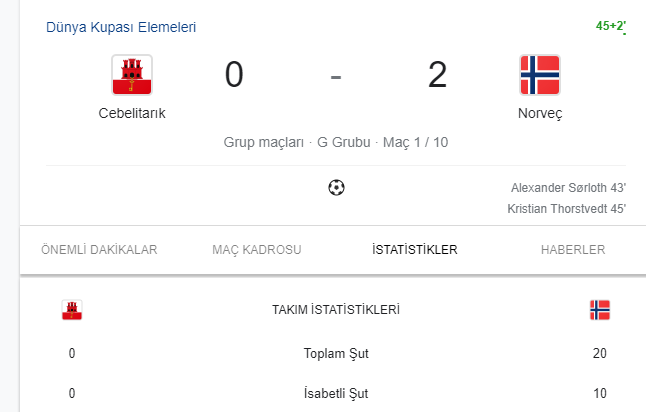Viewport: 646px width, 412px height.
Task: Click the large Gibraltar flag icon
Action: (132, 75)
